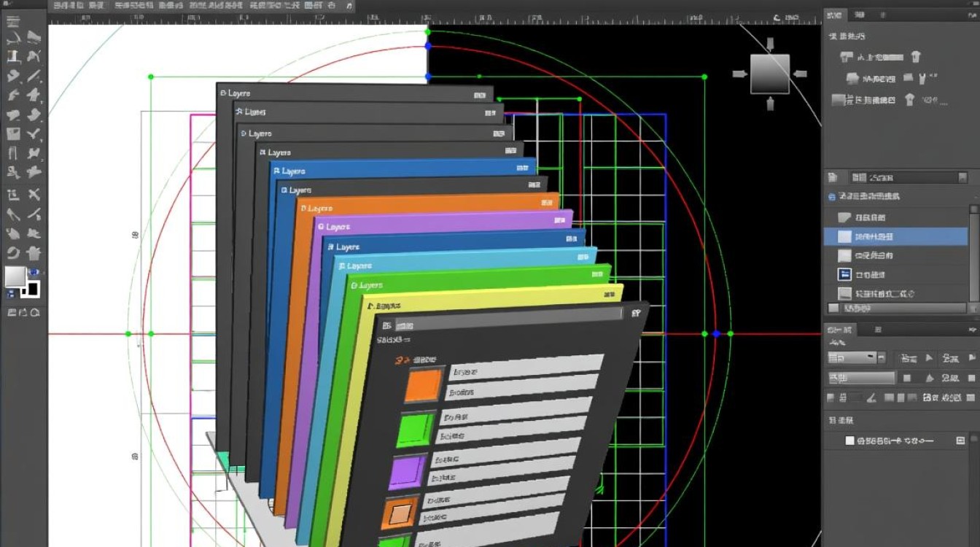Choose the checkmark-shaped tool in left toolbar
980x547 pixels.
pos(34,133)
